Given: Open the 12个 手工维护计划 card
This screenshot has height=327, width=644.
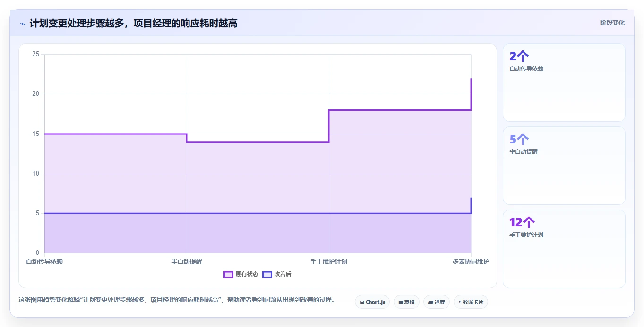Looking at the screenshot, I should (564, 249).
